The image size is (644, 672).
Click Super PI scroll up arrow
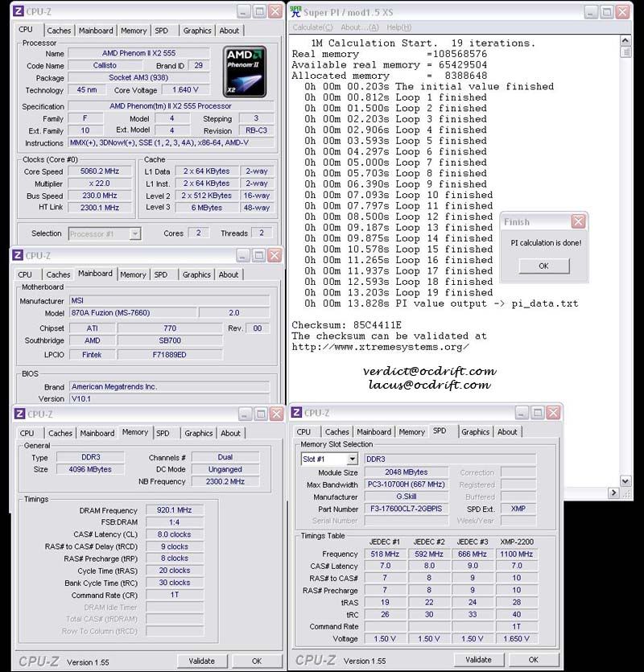click(x=625, y=41)
